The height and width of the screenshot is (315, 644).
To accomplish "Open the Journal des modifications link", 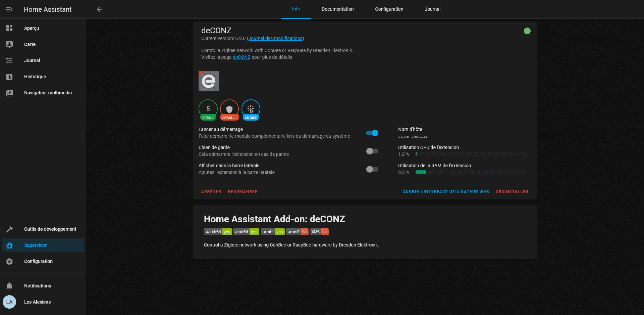I will pos(275,38).
